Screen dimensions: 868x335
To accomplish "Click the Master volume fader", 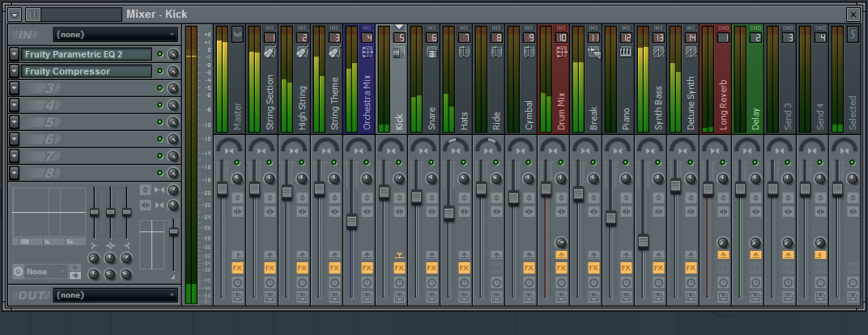I will coord(223,189).
